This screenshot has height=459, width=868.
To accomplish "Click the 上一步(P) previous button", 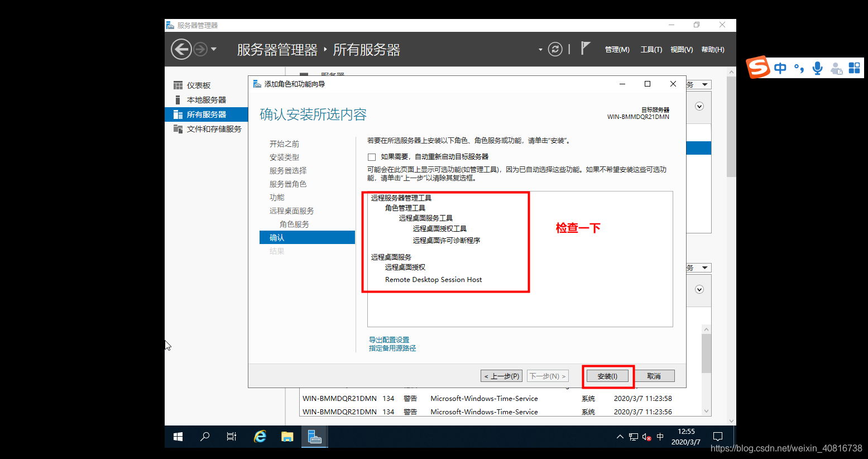I will pos(501,376).
